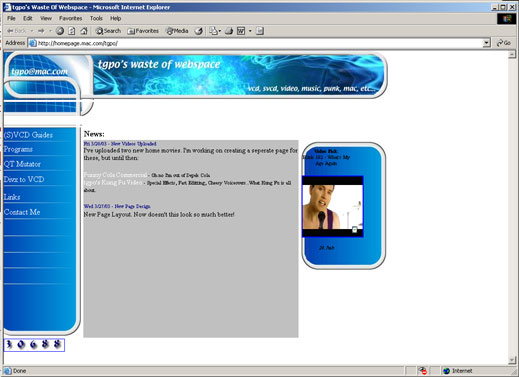Print the current page
Image resolution: width=519 pixels, height=377 pixels.
coord(229,31)
